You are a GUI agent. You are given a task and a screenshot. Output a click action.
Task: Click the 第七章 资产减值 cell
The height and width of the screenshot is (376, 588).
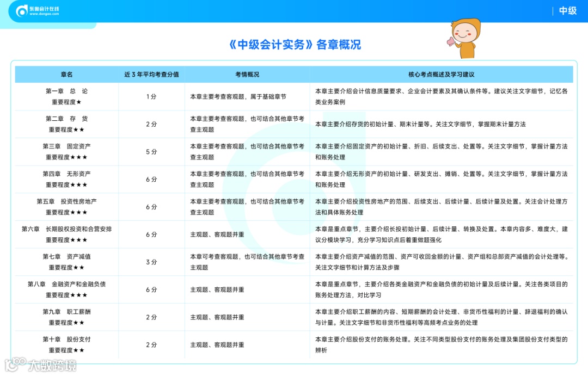pyautogui.click(x=66, y=262)
